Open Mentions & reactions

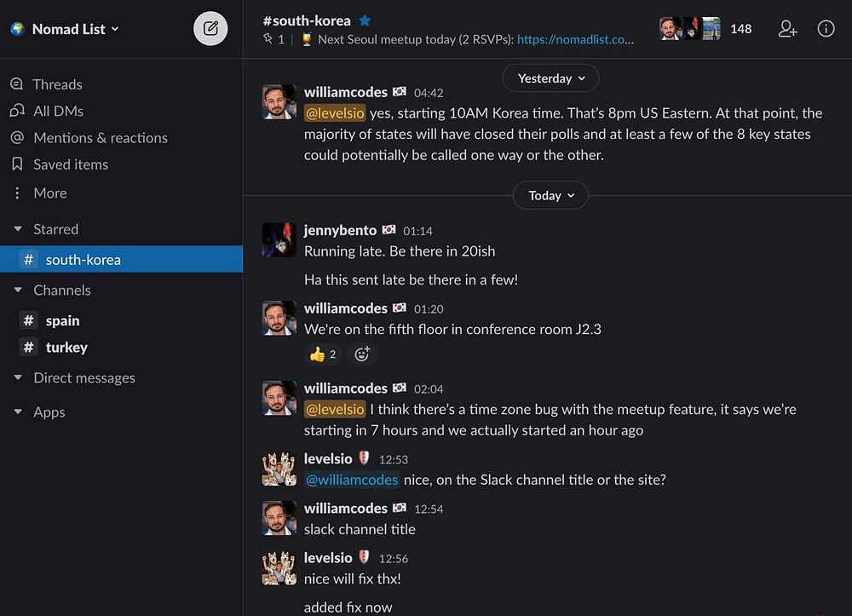(100, 138)
